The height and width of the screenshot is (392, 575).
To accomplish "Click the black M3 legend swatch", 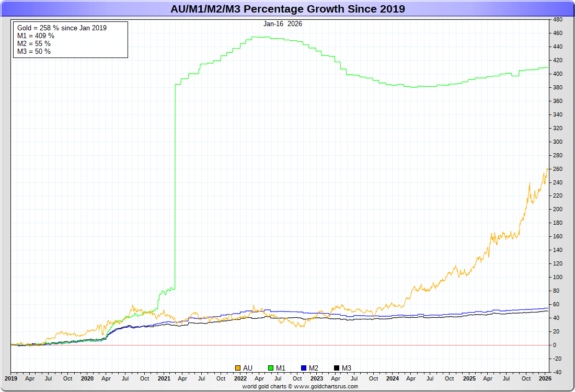I will point(336,368).
